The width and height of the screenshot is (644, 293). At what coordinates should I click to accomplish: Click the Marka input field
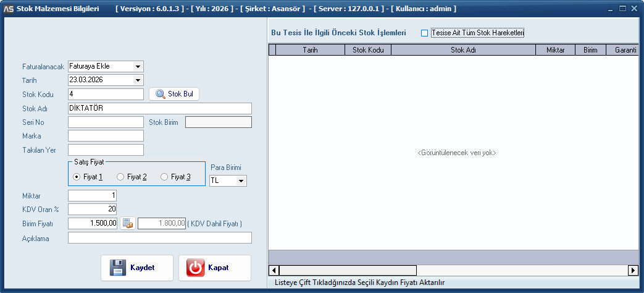pos(106,135)
